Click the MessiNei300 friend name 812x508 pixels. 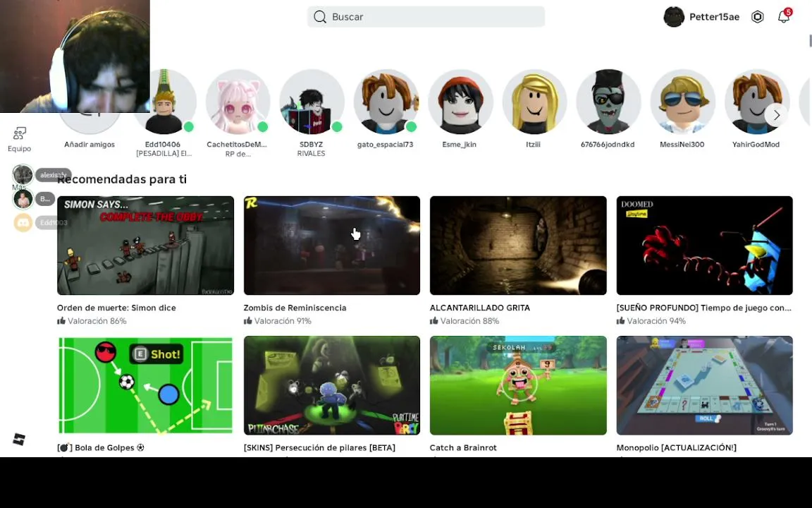tap(682, 145)
